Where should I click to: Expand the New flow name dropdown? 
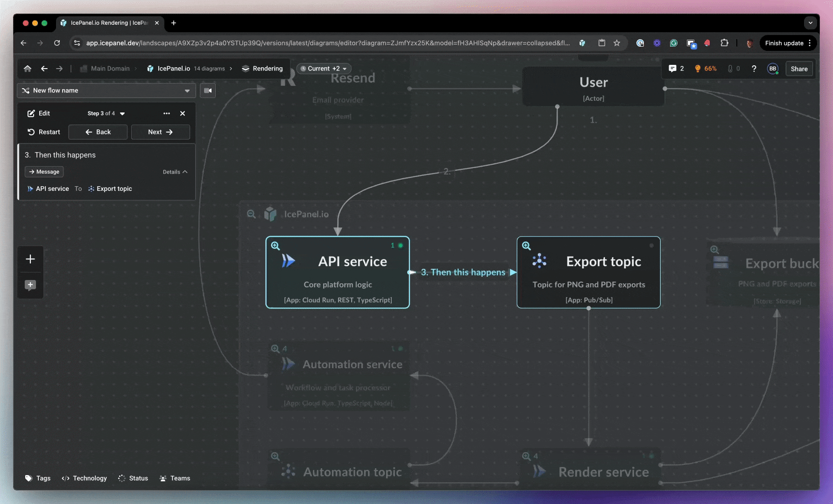187,91
